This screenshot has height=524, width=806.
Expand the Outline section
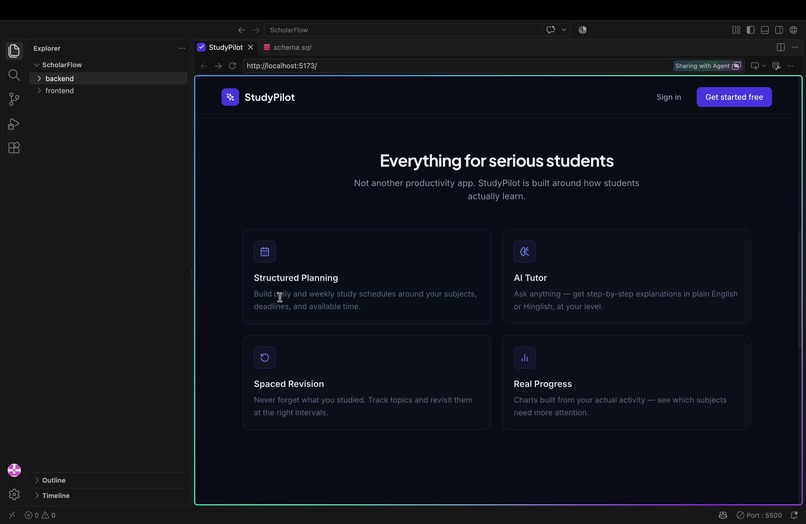[x=108, y=480]
